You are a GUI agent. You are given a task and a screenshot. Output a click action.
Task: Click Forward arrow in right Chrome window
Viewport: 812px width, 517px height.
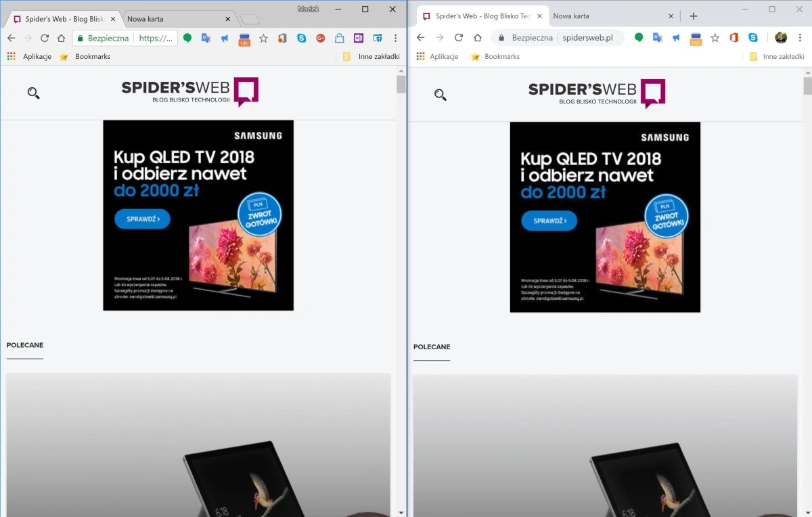point(439,38)
